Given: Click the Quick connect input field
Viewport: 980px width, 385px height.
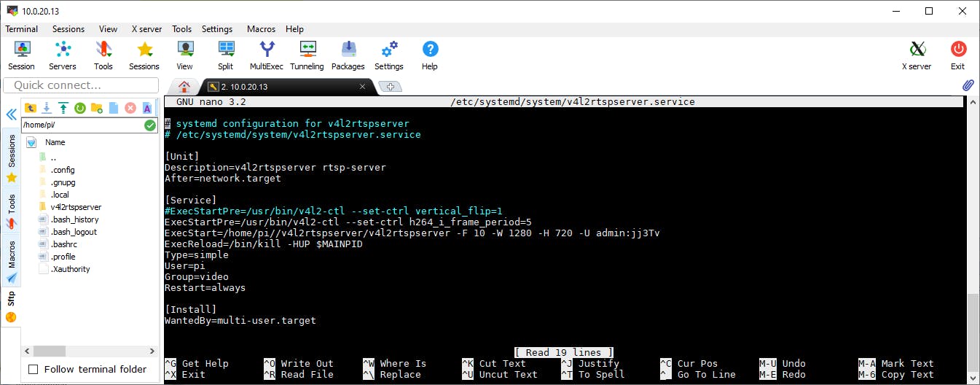Looking at the screenshot, I should [81, 85].
